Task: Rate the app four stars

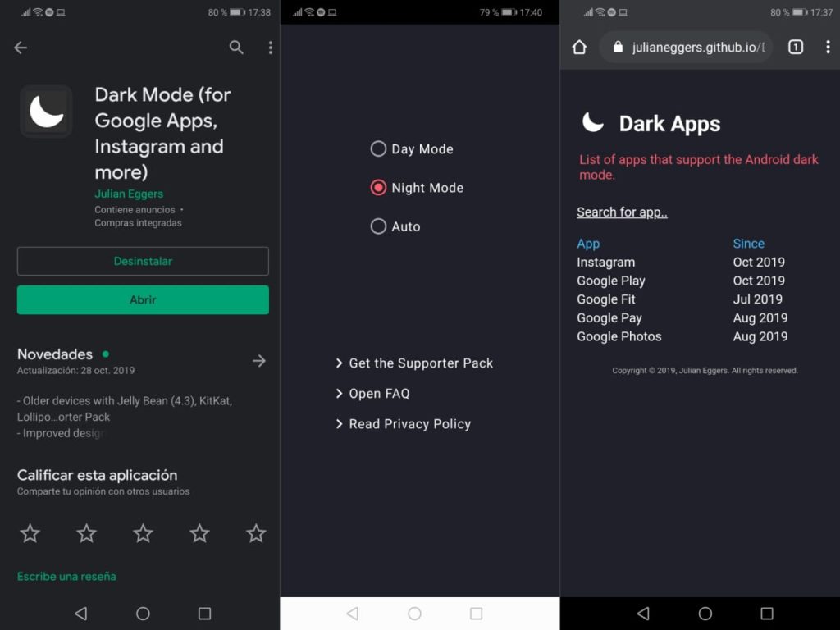Action: 200,533
